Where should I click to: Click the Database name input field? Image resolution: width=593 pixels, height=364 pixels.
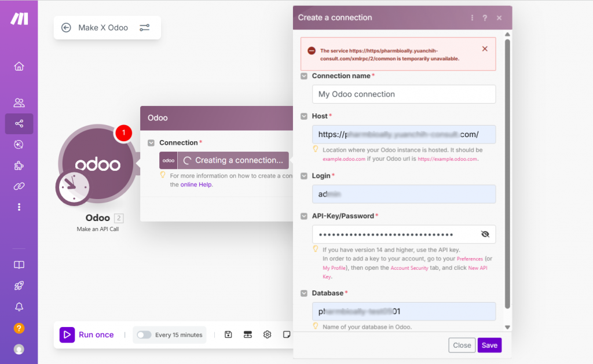404,311
